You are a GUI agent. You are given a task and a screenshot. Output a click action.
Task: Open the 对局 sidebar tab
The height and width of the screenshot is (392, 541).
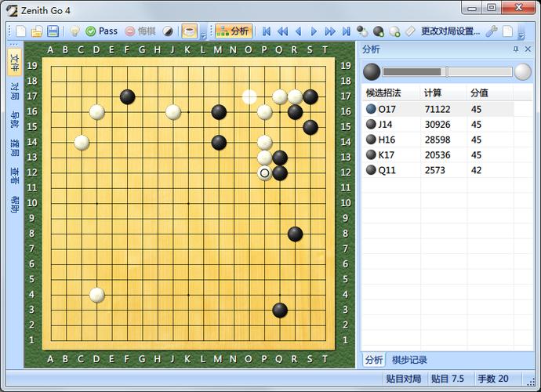point(15,91)
